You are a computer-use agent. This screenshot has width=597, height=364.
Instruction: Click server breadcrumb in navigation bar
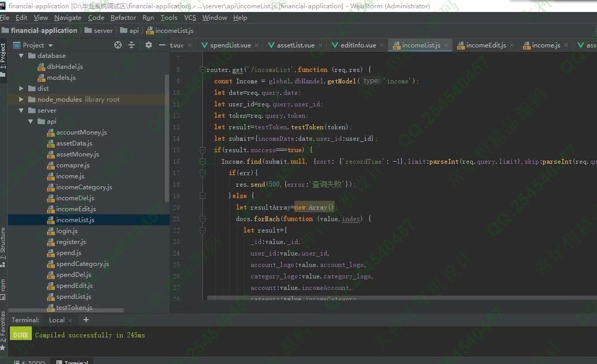99,30
